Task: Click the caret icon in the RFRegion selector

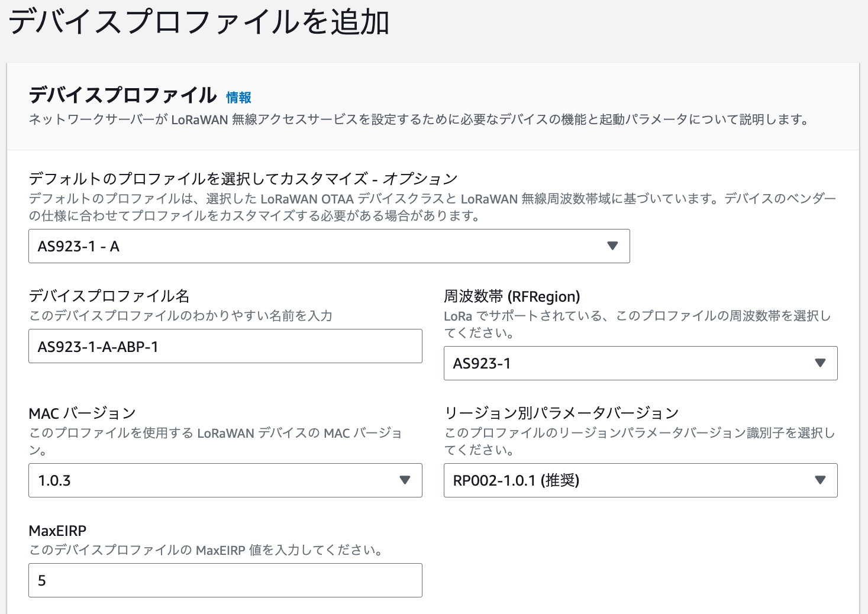Action: point(819,363)
